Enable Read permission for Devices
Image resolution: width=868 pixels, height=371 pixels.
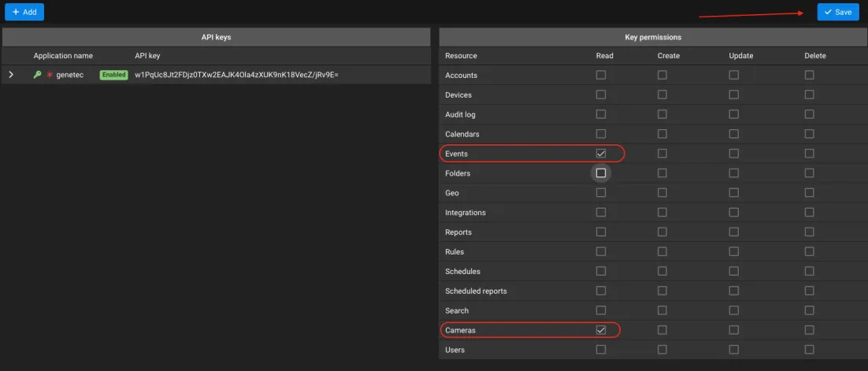tap(601, 95)
